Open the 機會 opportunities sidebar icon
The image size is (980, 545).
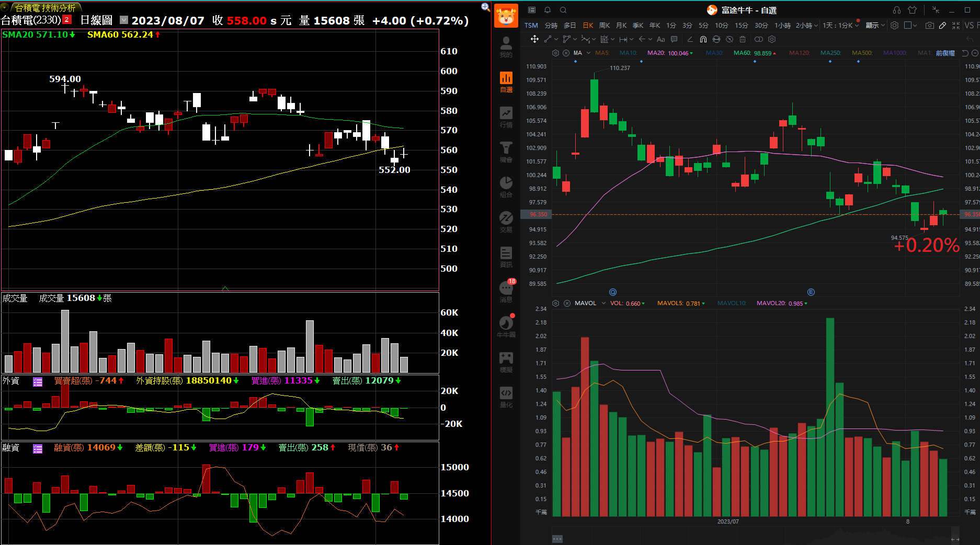pyautogui.click(x=506, y=152)
